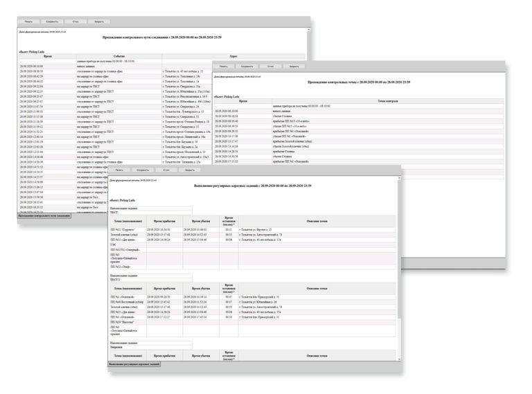
Task: Click scrollbar up arrow in control route window
Action: (x=308, y=30)
